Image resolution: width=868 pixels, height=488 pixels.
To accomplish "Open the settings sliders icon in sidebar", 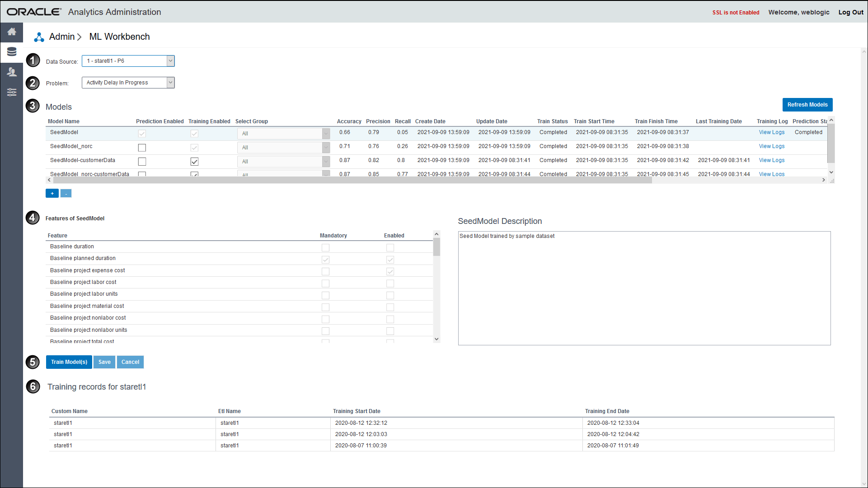I will [x=12, y=92].
